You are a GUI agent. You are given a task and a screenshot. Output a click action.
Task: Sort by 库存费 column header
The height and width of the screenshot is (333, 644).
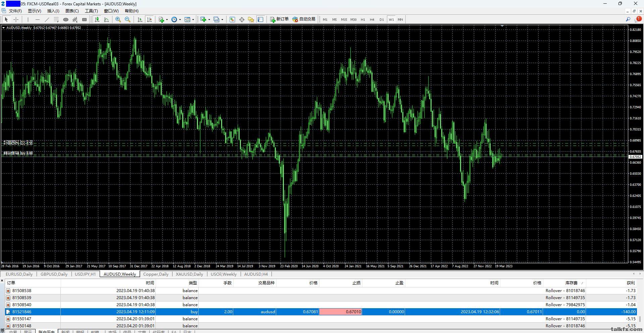tap(564, 283)
